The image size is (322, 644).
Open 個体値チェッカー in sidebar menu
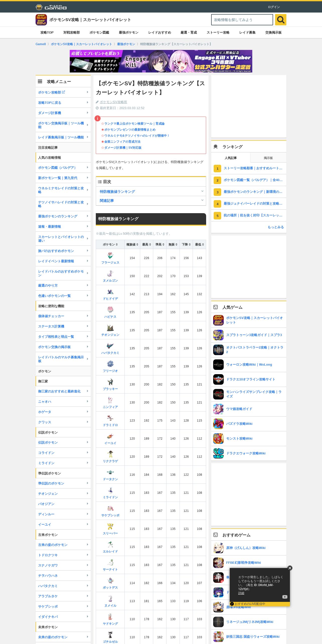pyautogui.click(x=63, y=316)
